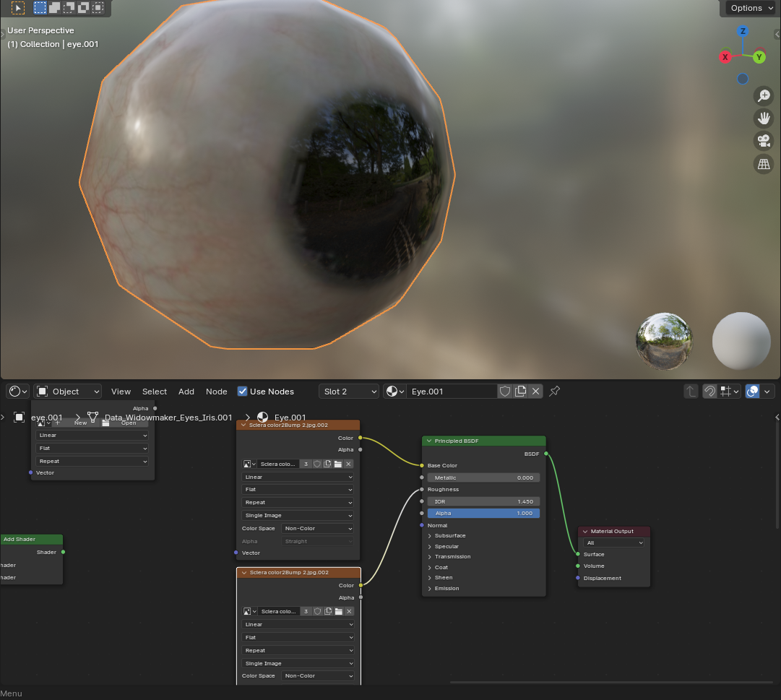
Task: Unlink image X icon in Base Color Sclera node
Action: (349, 464)
